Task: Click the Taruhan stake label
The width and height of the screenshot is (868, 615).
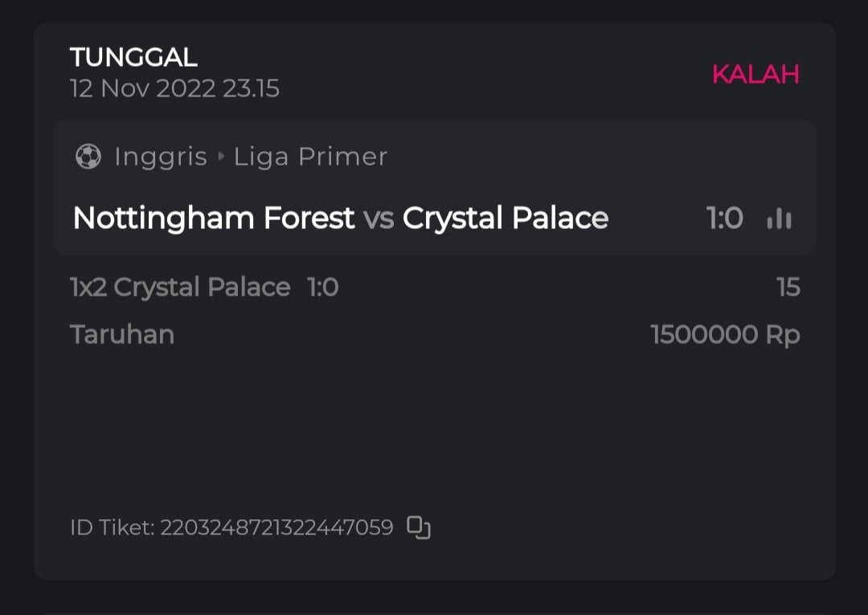Action: [x=122, y=334]
